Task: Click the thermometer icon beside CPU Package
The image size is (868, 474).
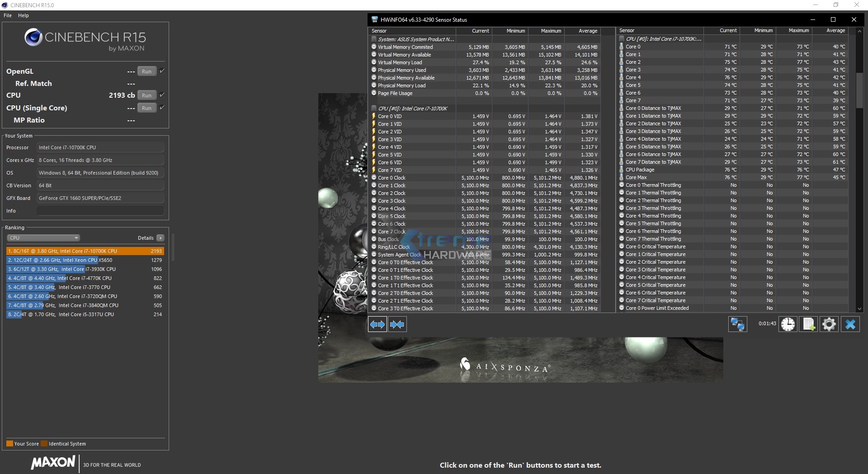Action: point(622,170)
